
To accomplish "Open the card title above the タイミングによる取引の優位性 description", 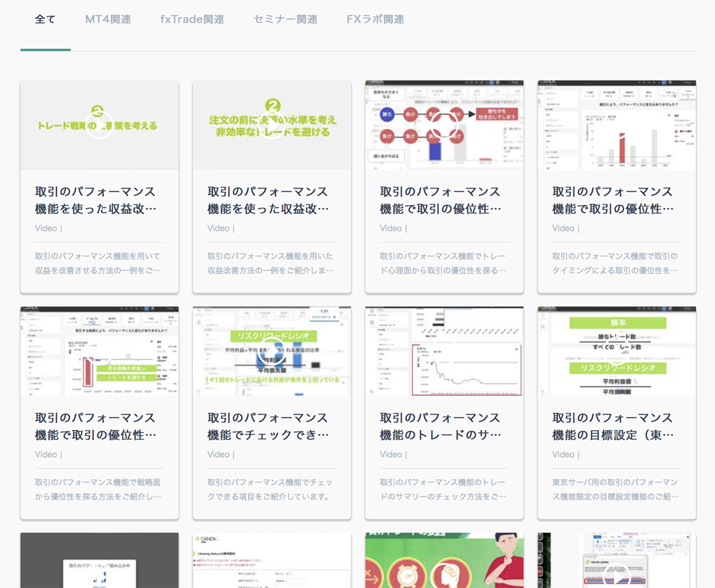I will 613,200.
